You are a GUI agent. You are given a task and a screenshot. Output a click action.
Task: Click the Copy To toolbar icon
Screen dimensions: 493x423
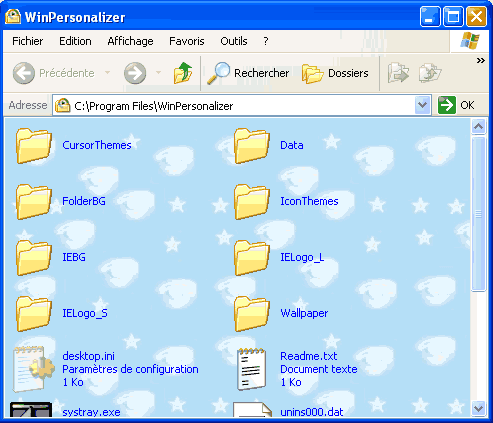430,73
